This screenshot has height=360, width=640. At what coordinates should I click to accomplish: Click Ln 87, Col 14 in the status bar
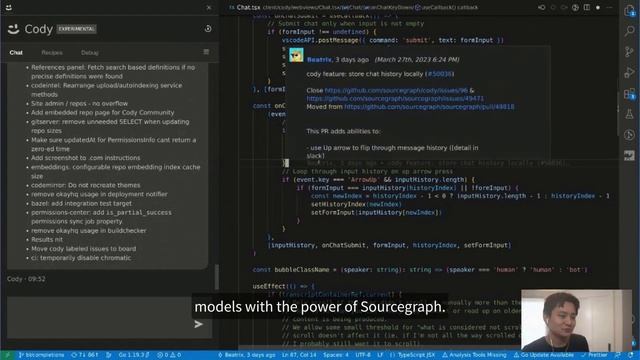coord(299,355)
